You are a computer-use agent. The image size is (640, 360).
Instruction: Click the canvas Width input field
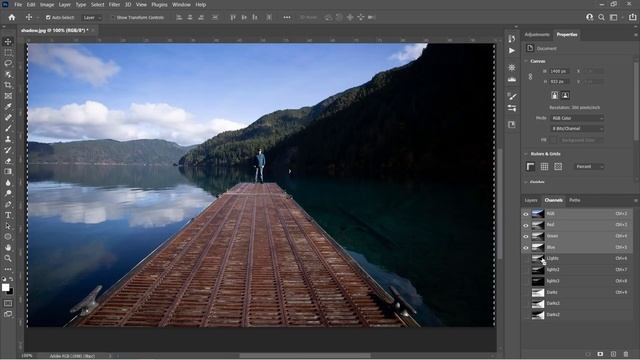point(559,71)
